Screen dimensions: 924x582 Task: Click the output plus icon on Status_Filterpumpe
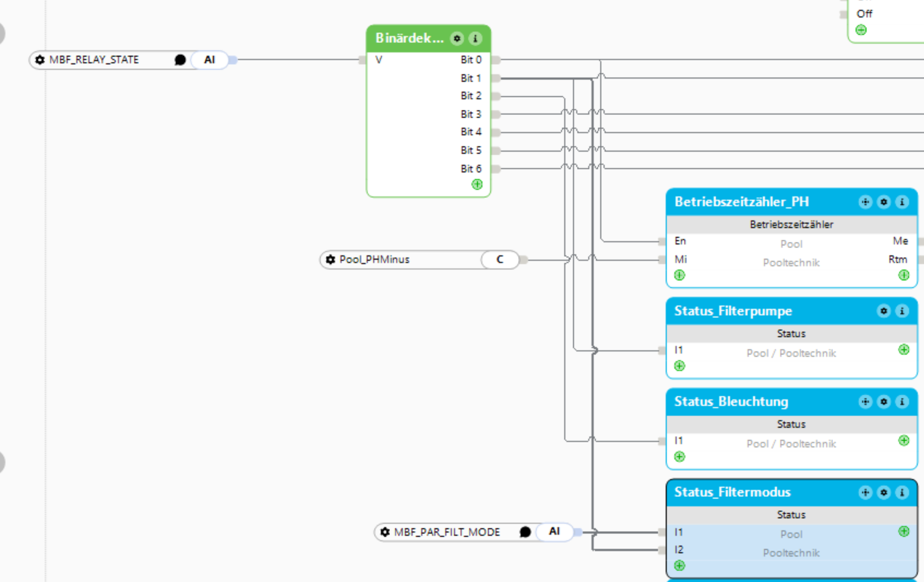tap(904, 350)
